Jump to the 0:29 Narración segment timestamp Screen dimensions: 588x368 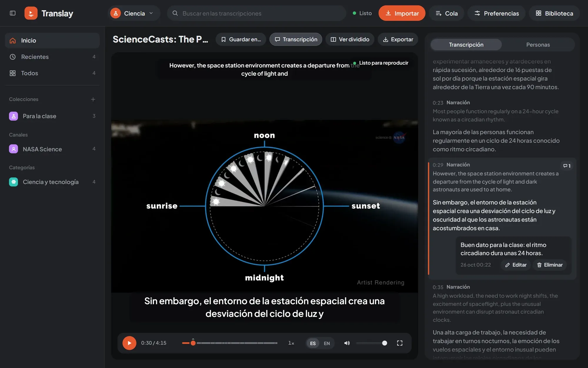pyautogui.click(x=438, y=165)
